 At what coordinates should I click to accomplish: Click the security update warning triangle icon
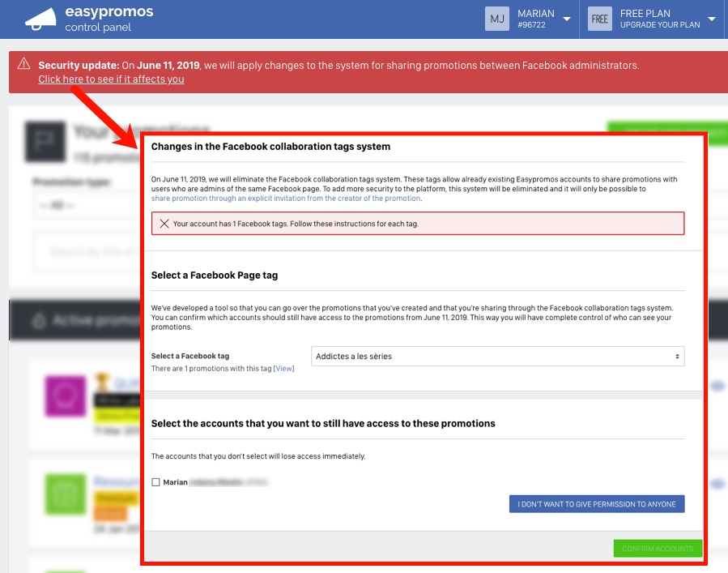23,64
